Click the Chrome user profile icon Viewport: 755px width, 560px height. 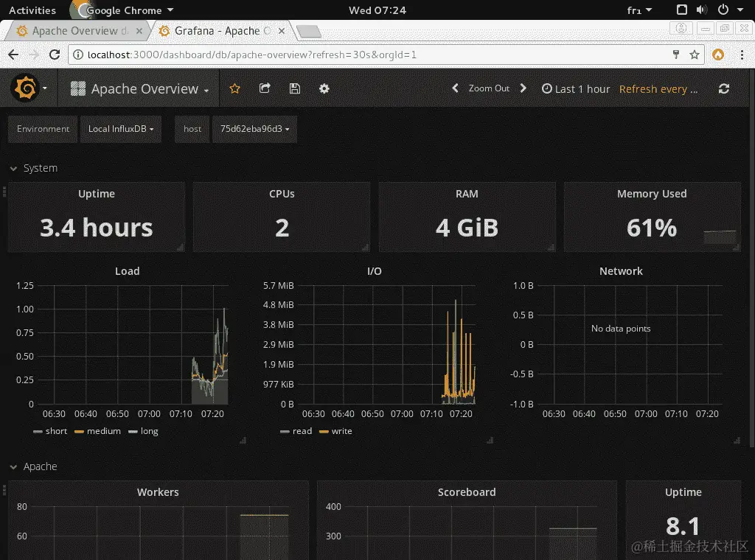point(681,29)
